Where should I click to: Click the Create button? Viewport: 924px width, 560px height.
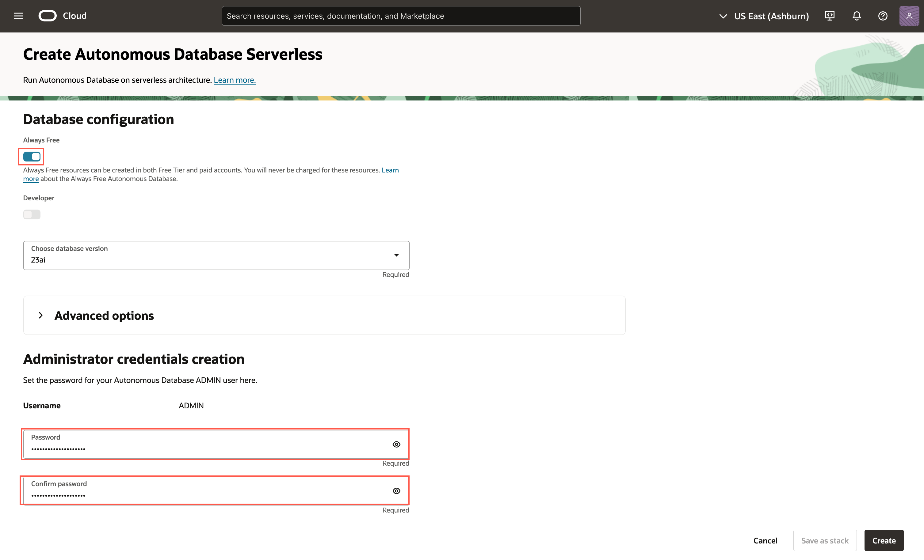coord(884,540)
